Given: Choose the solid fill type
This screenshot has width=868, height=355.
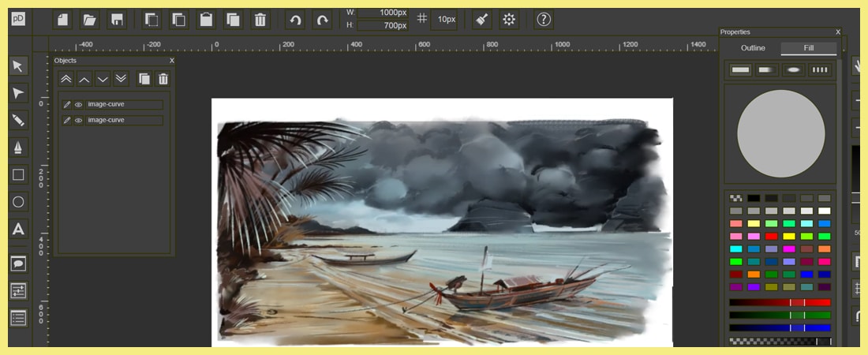Looking at the screenshot, I should click(x=740, y=69).
